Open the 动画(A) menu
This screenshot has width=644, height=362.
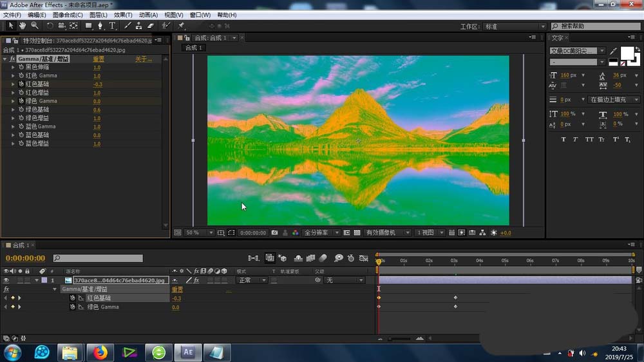(148, 15)
